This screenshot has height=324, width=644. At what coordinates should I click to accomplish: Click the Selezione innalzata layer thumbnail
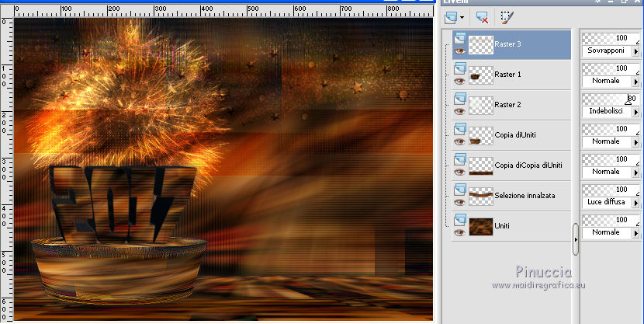480,196
